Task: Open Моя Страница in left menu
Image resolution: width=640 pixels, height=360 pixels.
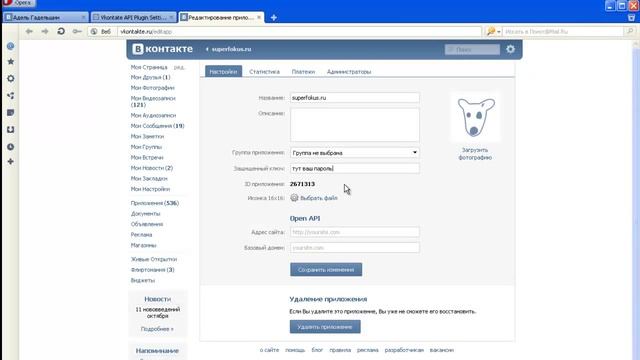Action: coord(149,67)
